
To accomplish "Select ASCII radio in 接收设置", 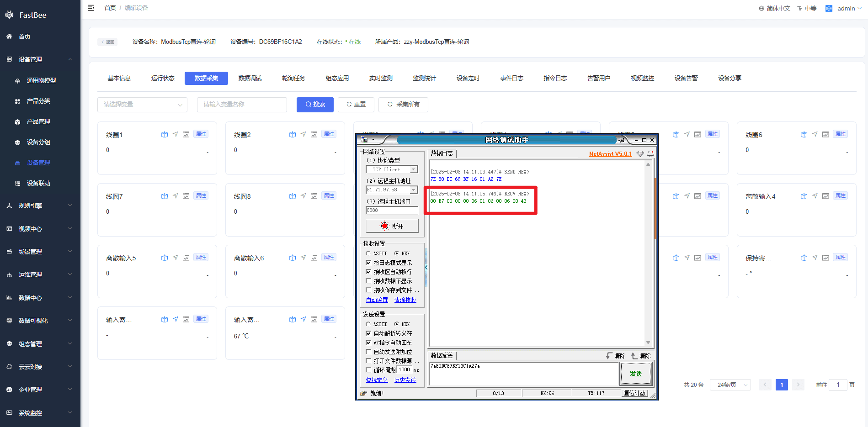I will click(368, 253).
